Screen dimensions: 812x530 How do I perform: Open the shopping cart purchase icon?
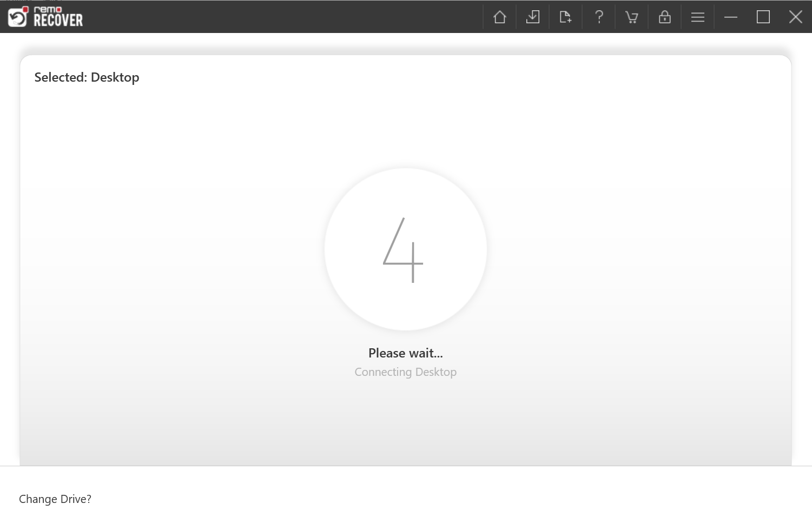[632, 17]
